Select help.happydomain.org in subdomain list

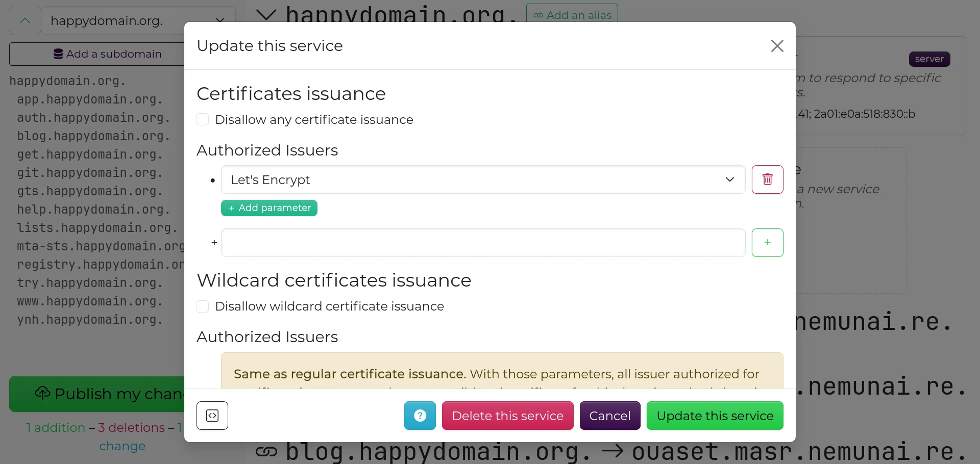coord(93,210)
